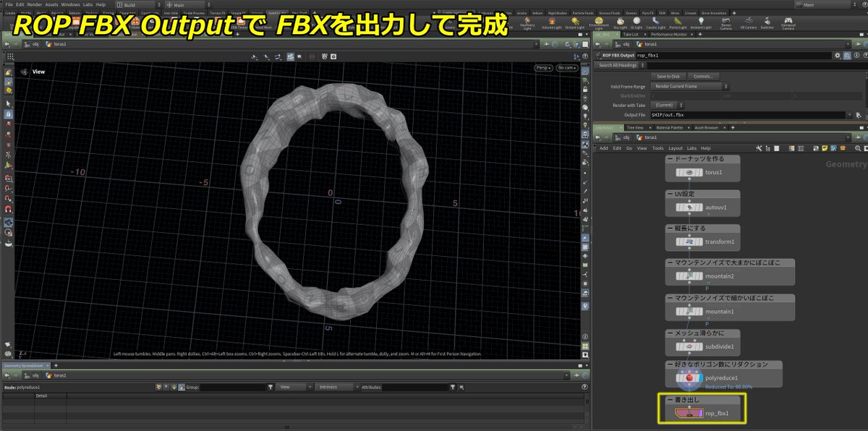The height and width of the screenshot is (431, 868).
Task: Open the No cam viewport menu
Action: click(567, 68)
